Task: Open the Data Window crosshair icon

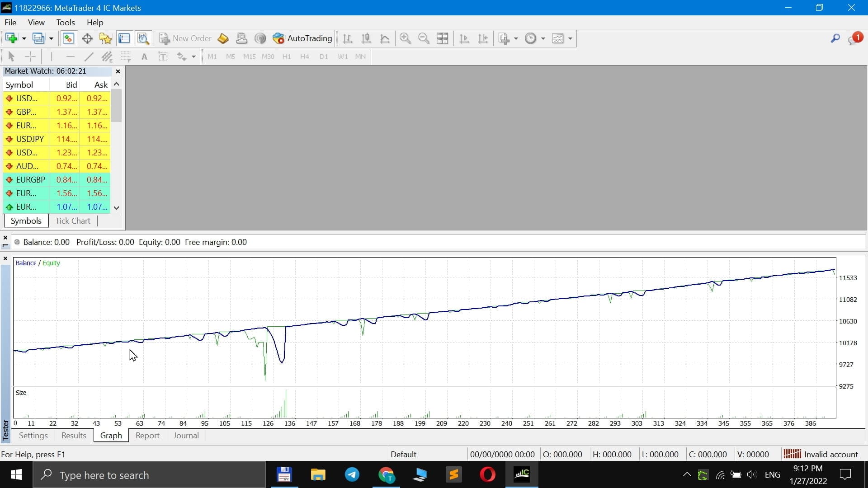Action: [87, 38]
